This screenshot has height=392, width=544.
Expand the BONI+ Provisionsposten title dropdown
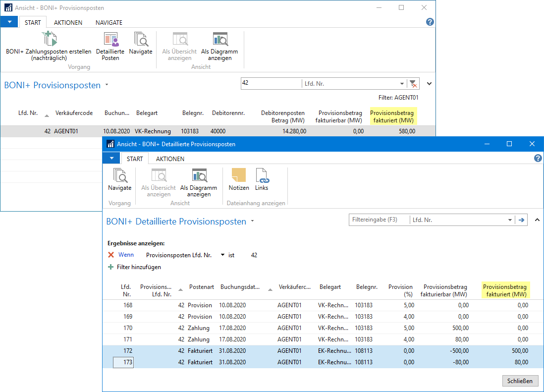tap(107, 85)
